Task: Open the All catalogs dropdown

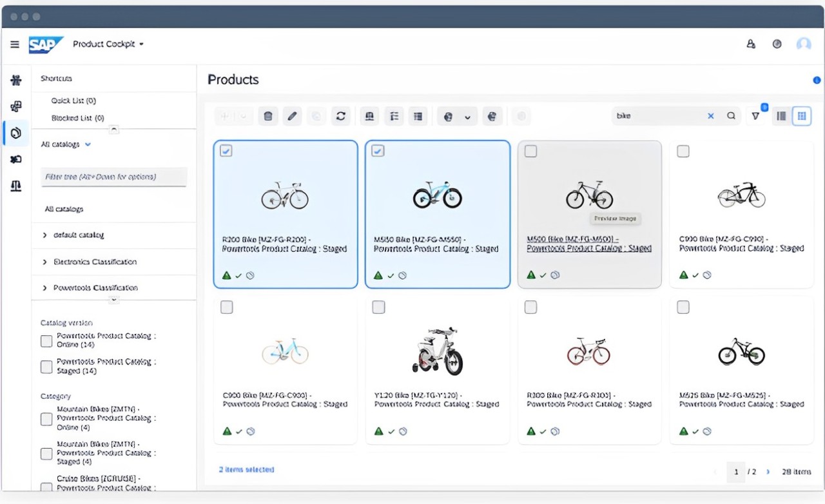Action: 66,144
